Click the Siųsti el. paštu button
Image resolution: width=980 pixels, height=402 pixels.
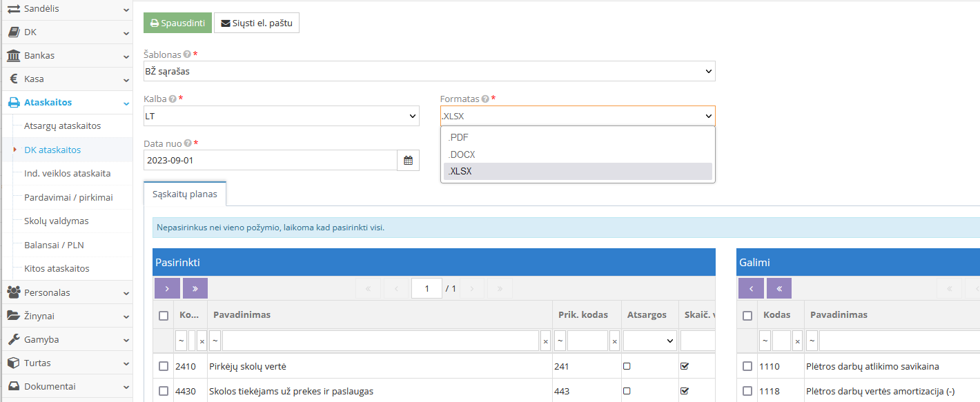[257, 23]
